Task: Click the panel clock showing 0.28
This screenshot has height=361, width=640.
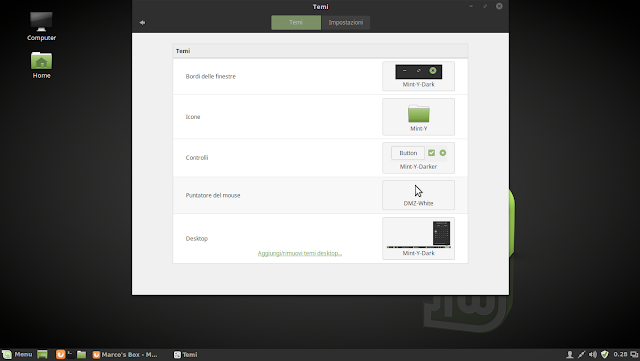Action: 620,354
